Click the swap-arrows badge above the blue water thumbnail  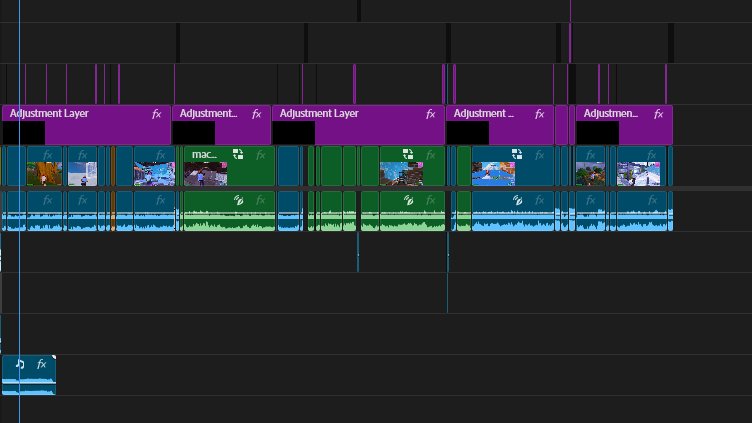517,154
